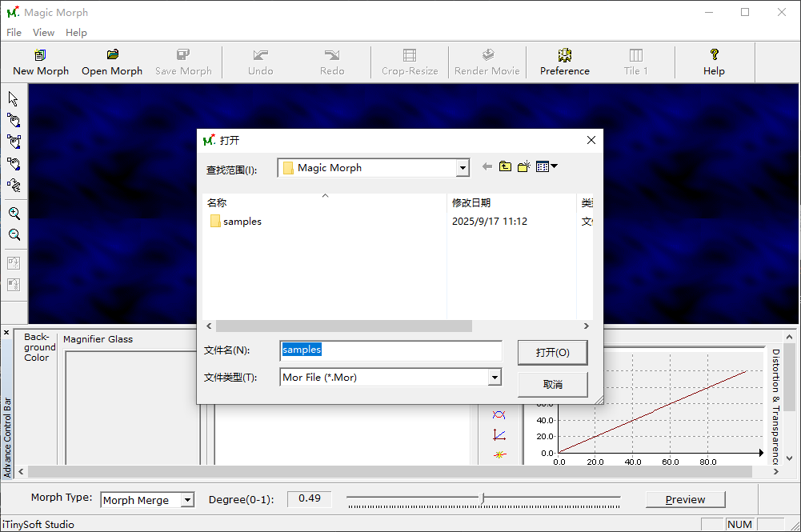
Task: Sort by the 修改日期 column header
Action: 512,202
